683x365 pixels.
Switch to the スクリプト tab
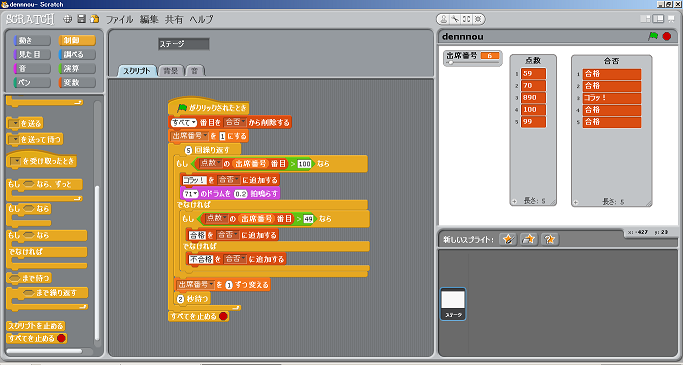pyautogui.click(x=136, y=71)
